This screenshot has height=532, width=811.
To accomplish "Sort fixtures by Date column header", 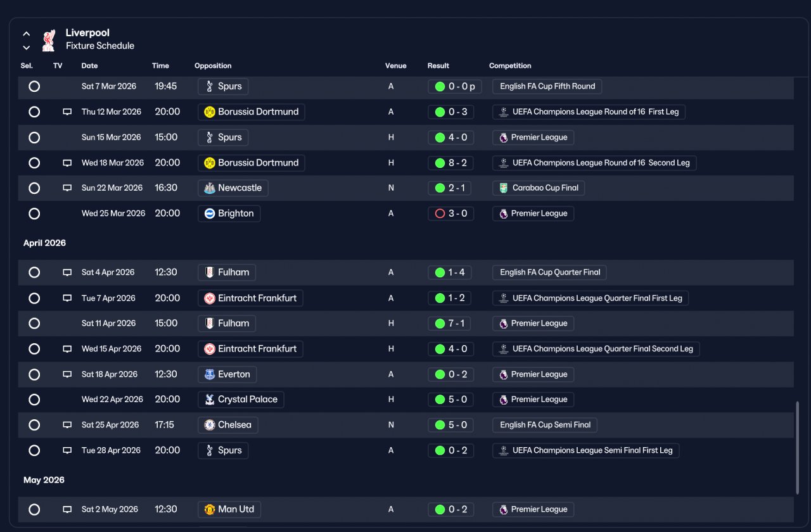I will pyautogui.click(x=89, y=66).
